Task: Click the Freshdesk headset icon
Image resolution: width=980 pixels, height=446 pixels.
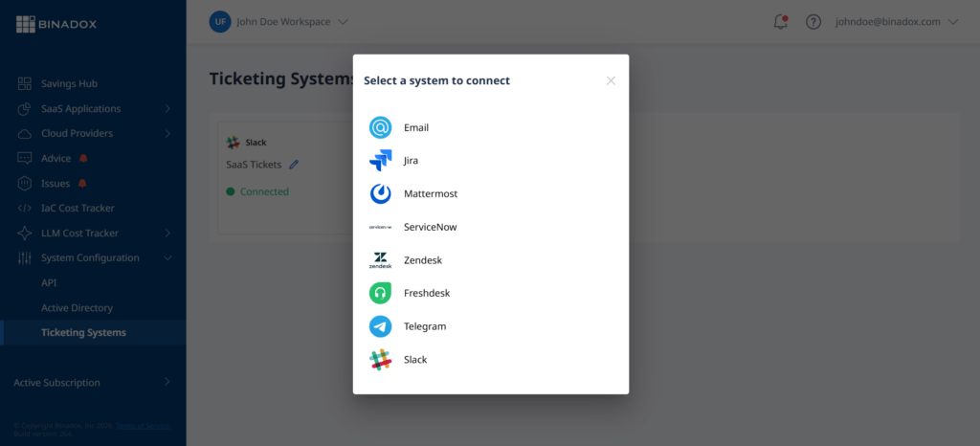Action: 380,293
